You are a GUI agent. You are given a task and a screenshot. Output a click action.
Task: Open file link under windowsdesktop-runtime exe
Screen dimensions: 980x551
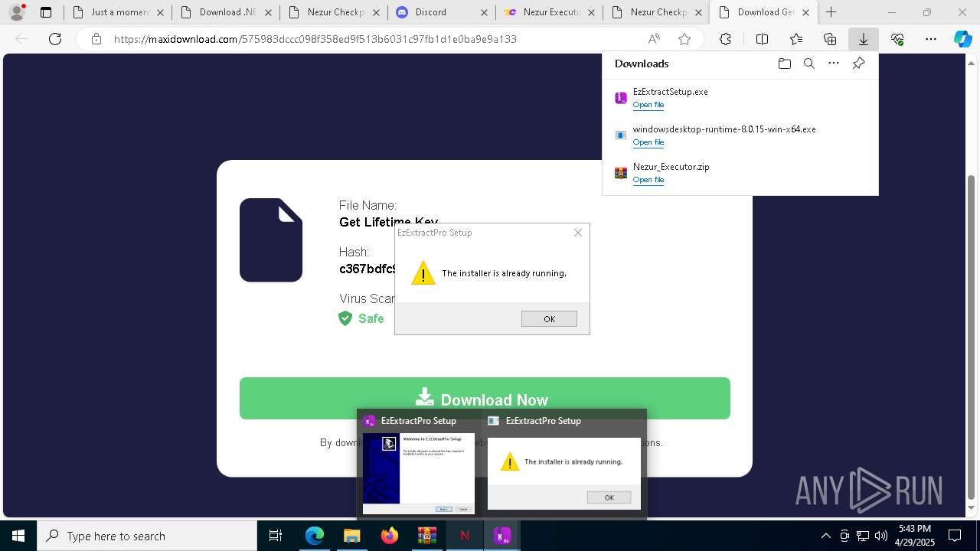[648, 142]
